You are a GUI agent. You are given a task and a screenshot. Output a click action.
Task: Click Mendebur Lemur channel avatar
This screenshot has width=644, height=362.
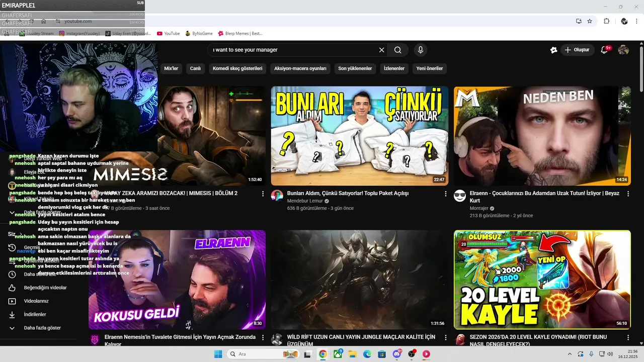[277, 196]
